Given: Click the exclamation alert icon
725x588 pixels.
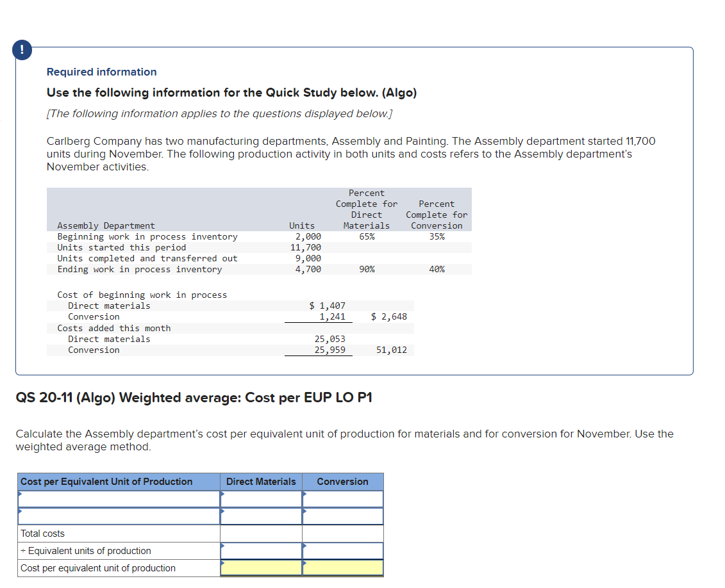Looking at the screenshot, I should pos(22,50).
